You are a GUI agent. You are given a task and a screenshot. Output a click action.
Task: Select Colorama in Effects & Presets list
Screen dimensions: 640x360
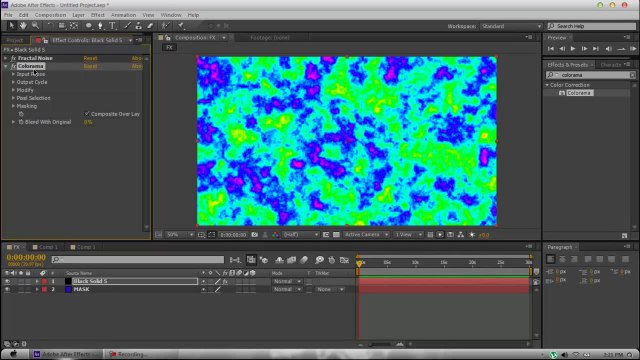[x=579, y=93]
